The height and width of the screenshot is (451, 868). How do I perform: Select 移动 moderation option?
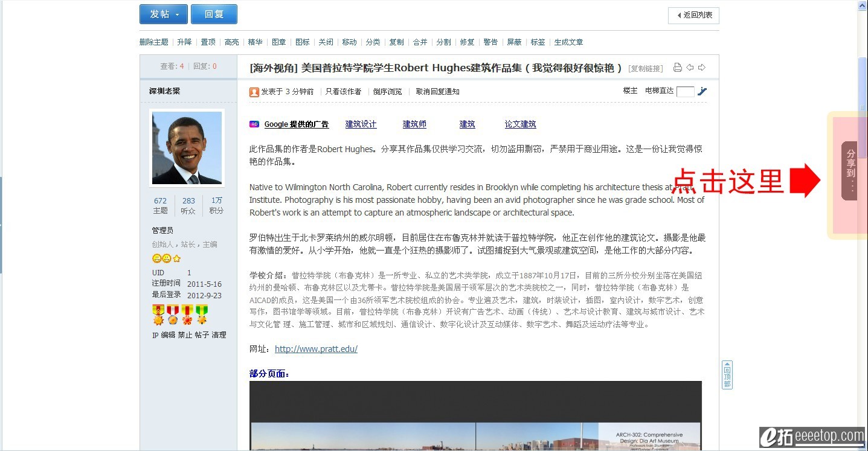pos(350,42)
